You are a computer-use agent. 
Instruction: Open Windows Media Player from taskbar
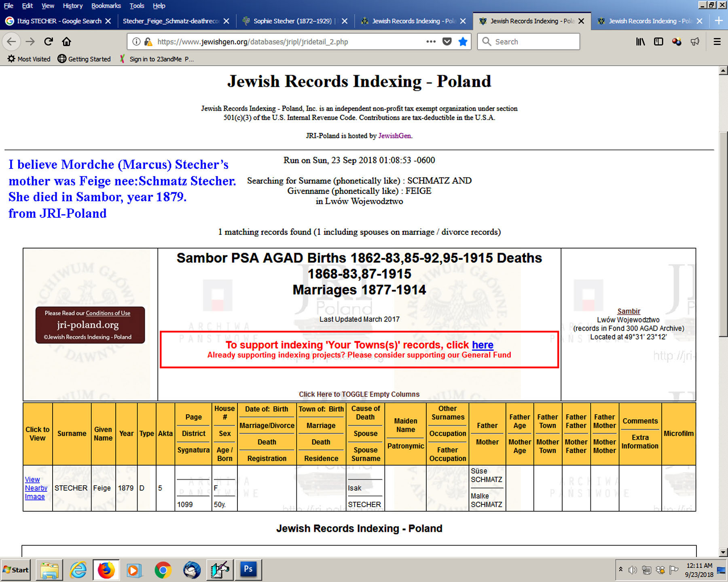pos(134,570)
